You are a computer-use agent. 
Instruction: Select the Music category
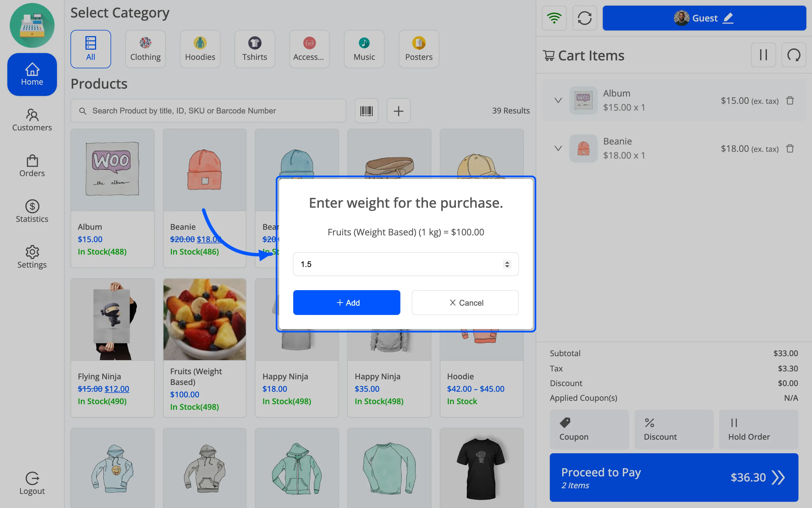tap(364, 49)
